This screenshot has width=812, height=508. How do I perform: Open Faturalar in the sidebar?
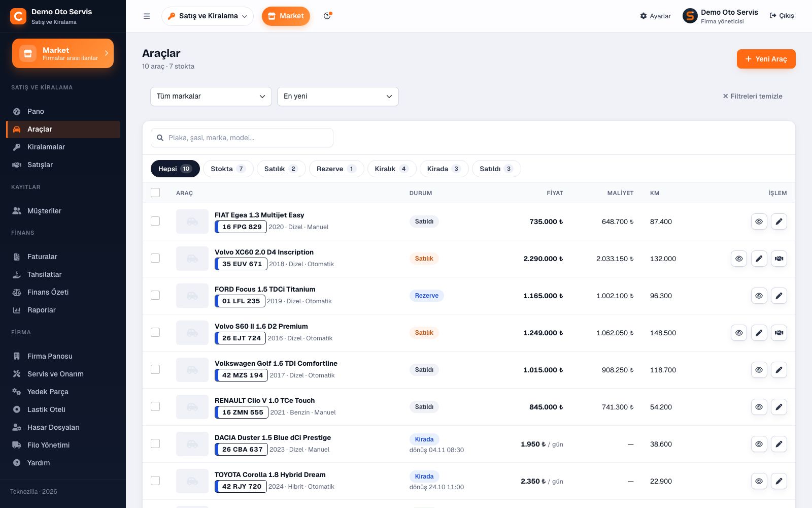(x=63, y=257)
